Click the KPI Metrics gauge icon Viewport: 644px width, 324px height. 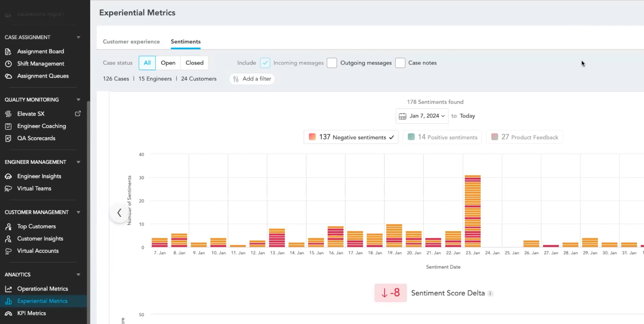tap(8, 314)
